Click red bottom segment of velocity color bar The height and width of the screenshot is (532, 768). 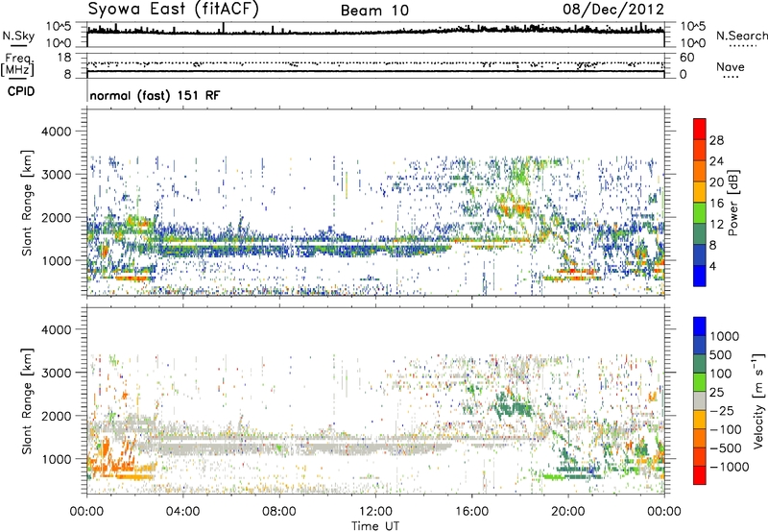point(700,475)
